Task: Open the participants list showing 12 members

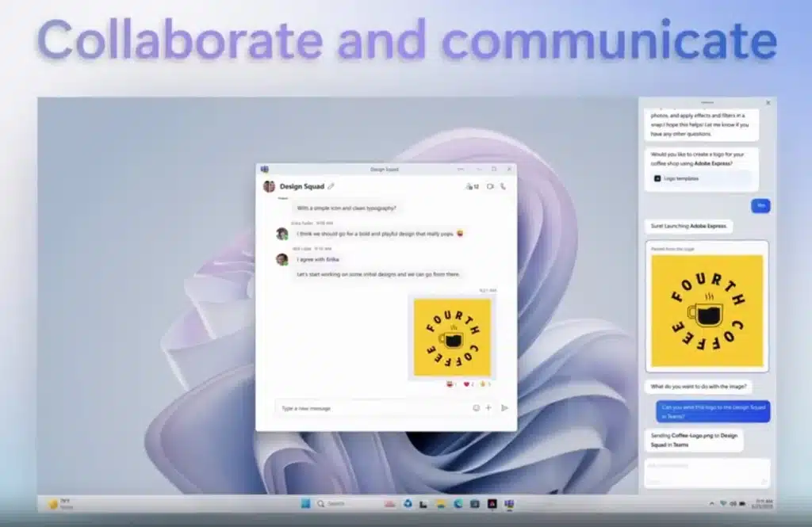Action: click(473, 185)
